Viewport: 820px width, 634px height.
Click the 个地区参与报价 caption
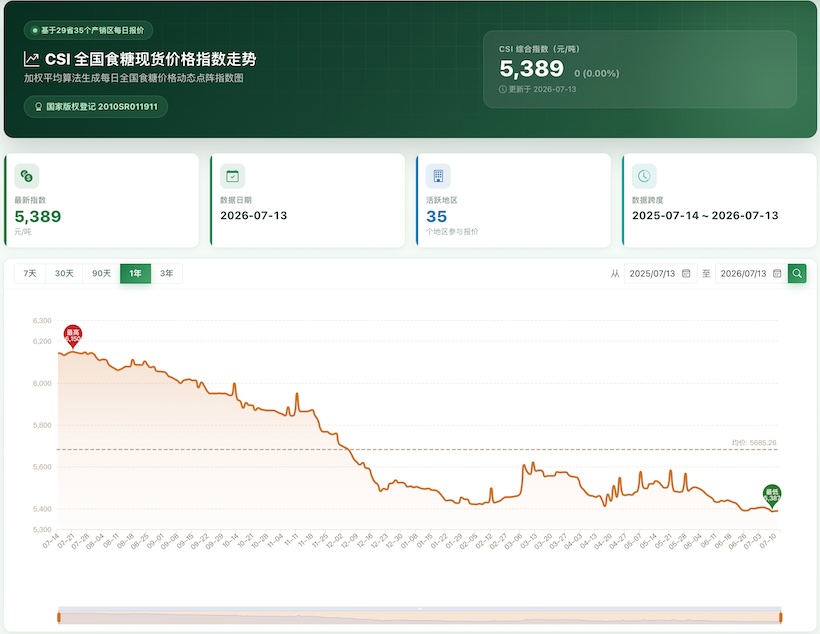pyautogui.click(x=452, y=232)
